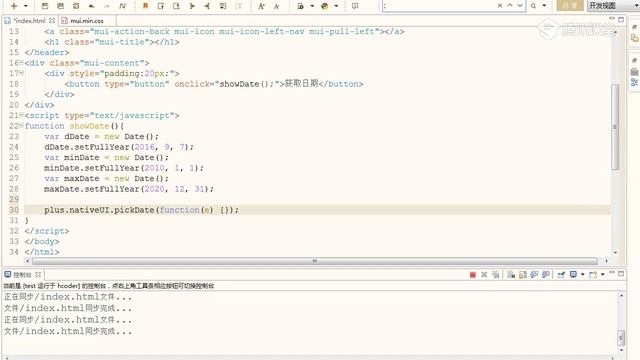
Task: Click the pin console icon
Action: 561,275
